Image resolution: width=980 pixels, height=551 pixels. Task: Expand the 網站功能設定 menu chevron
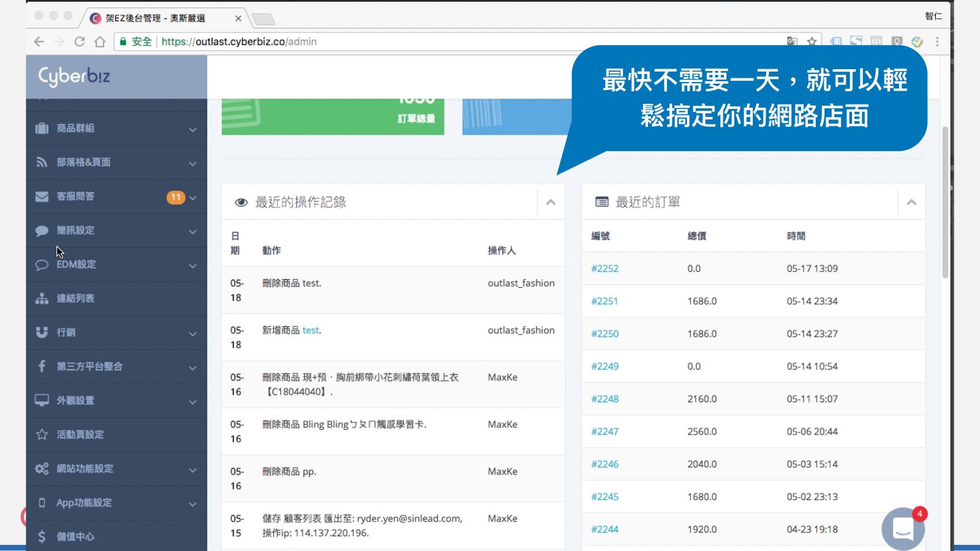point(192,470)
